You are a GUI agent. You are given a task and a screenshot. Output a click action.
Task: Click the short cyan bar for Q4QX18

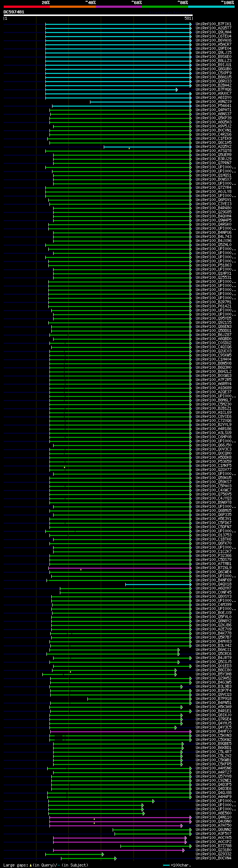(x=158, y=584)
